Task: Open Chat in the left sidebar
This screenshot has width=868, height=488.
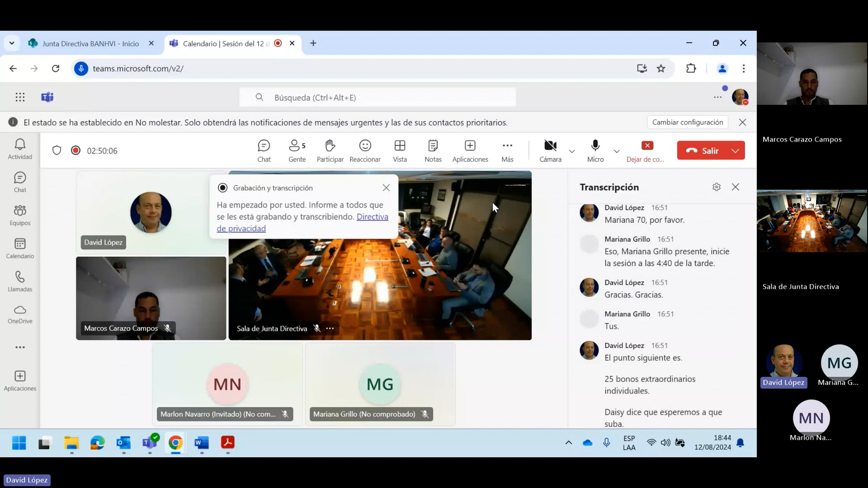Action: click(x=20, y=182)
